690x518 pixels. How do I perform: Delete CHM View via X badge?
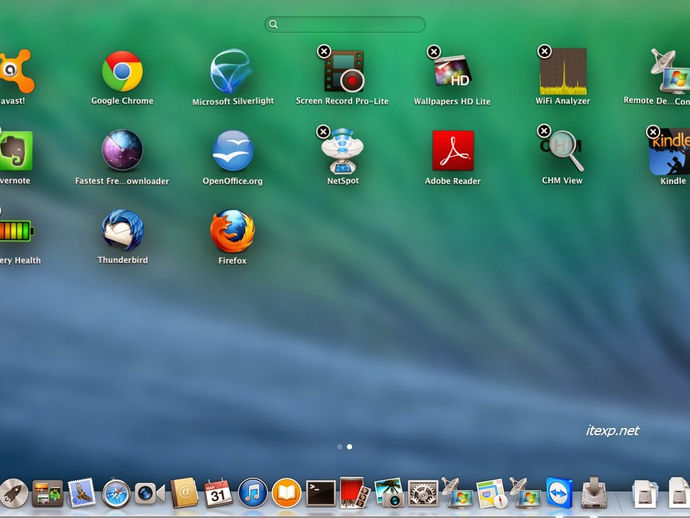coord(544,131)
